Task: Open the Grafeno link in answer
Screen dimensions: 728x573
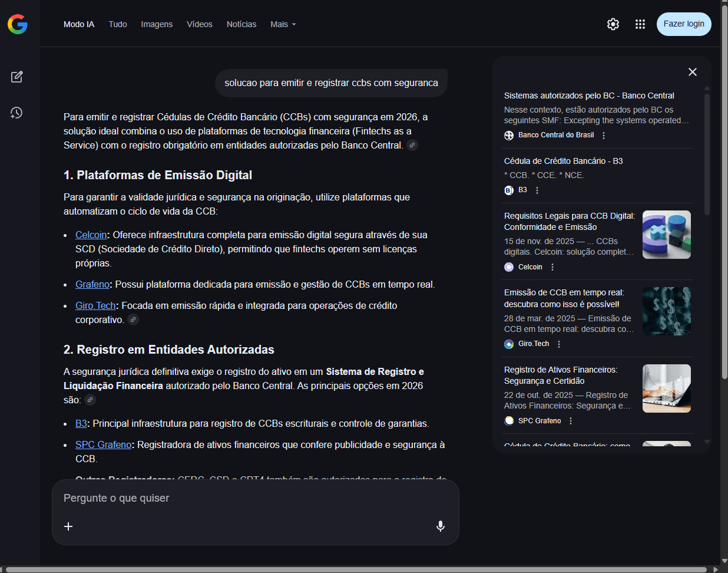Action: [92, 284]
